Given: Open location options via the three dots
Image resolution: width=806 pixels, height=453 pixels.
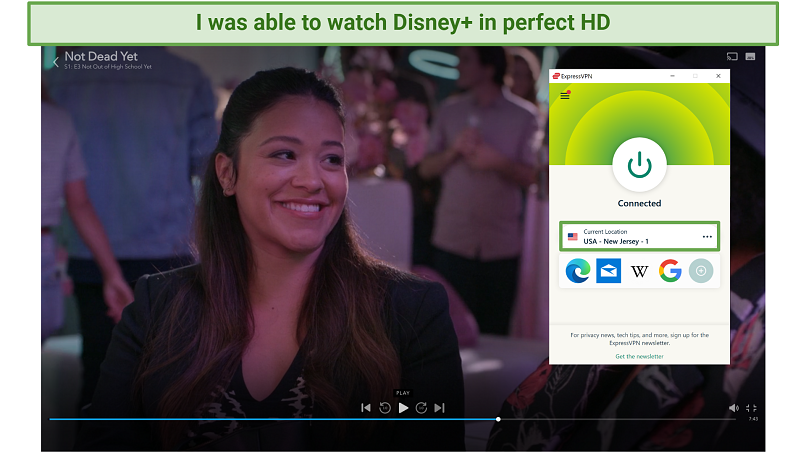Looking at the screenshot, I should click(x=707, y=237).
